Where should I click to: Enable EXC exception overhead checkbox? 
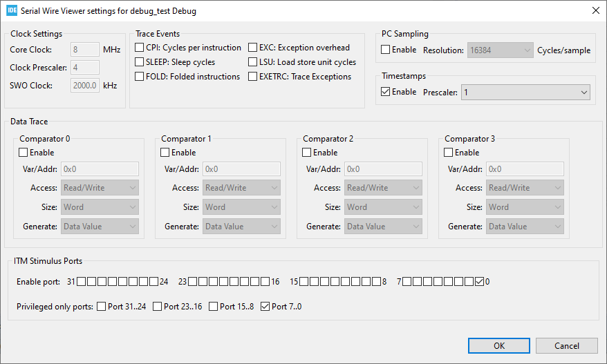253,48
